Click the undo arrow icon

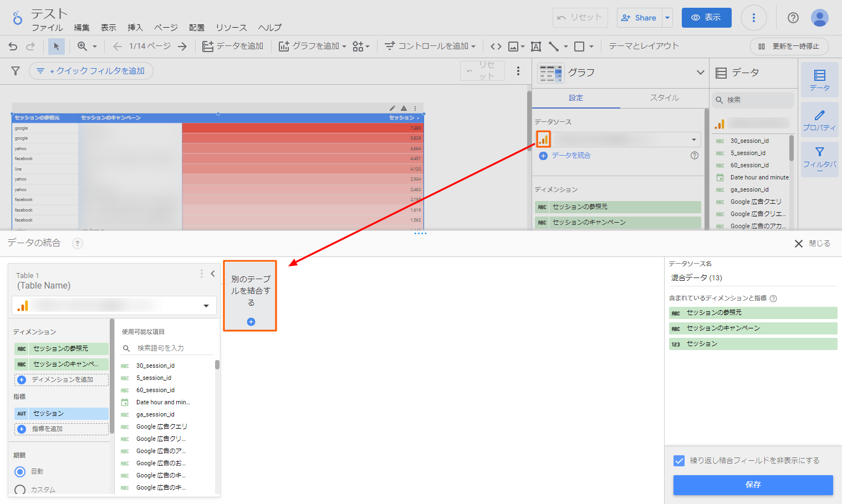pos(13,47)
